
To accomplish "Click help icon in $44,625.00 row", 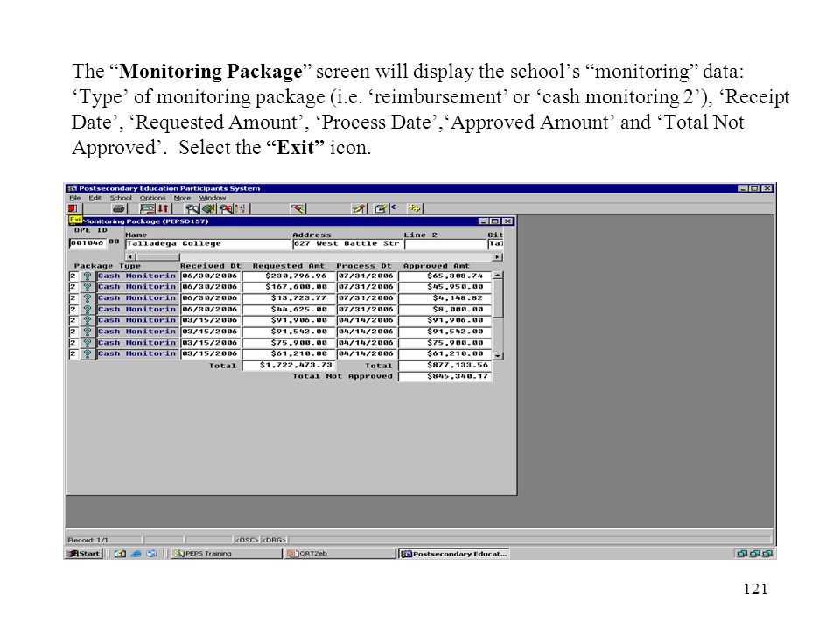I will pos(87,310).
